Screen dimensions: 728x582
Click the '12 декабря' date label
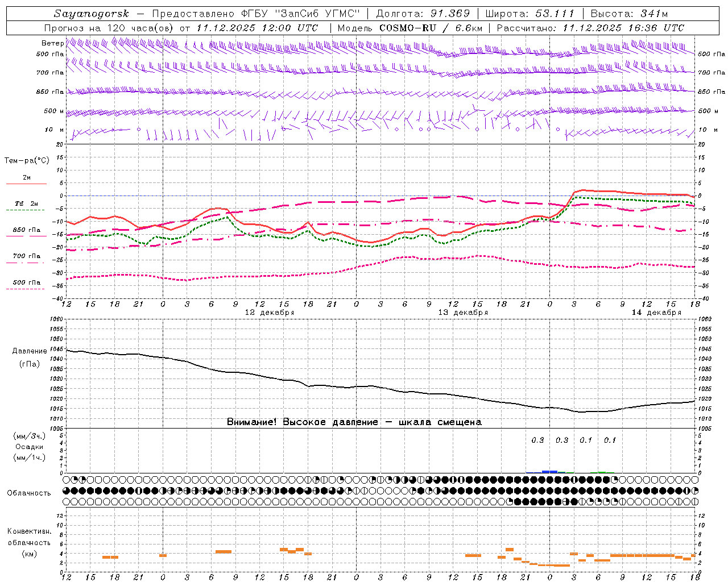pyautogui.click(x=269, y=313)
